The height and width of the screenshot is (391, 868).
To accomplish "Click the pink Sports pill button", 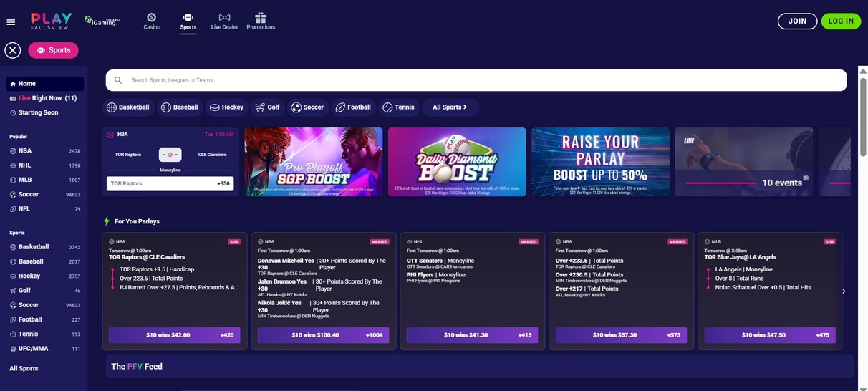I will [x=54, y=50].
